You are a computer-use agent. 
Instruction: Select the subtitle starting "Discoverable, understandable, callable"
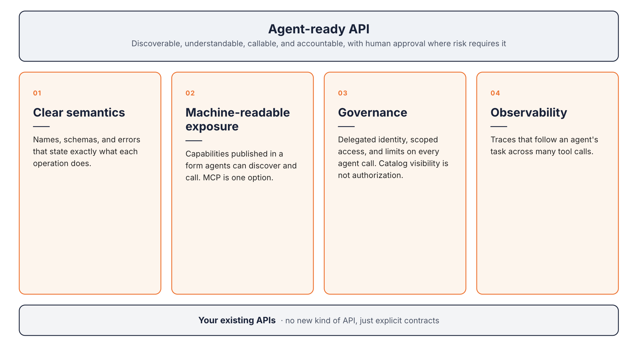tap(319, 44)
